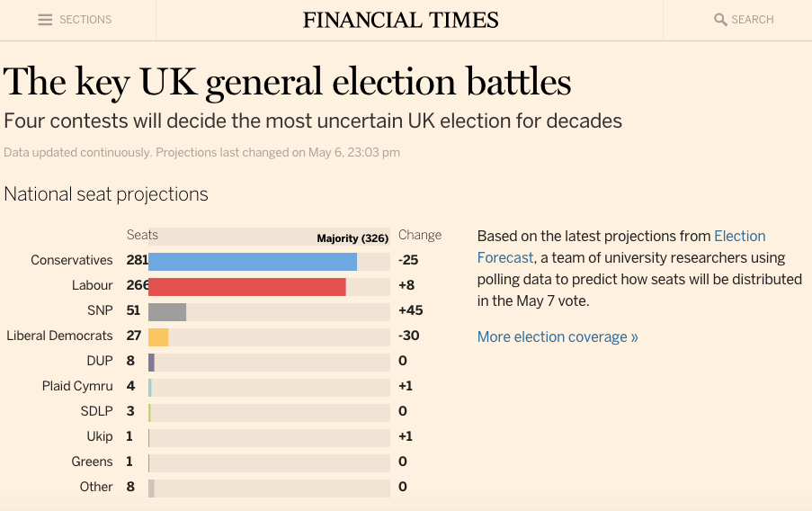Screen dimensions: 812x511
Task: Click the yellow Liberal Democrats bar
Action: pyautogui.click(x=158, y=336)
